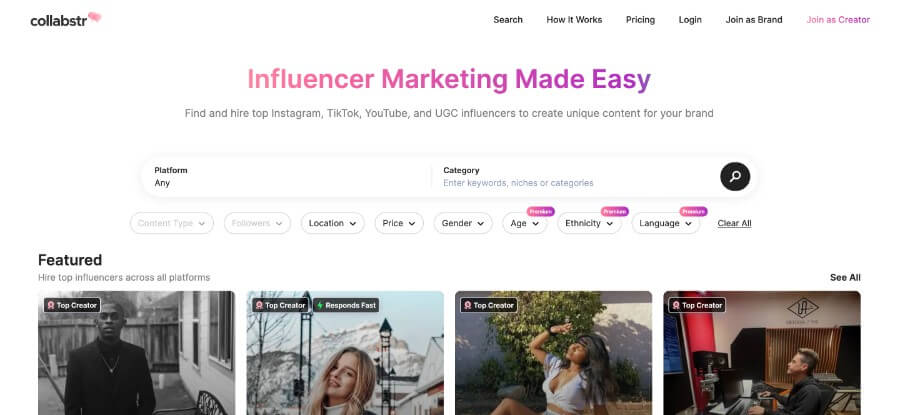Click the Responds Fast lightning badge
This screenshot has height=415, width=900.
346,305
